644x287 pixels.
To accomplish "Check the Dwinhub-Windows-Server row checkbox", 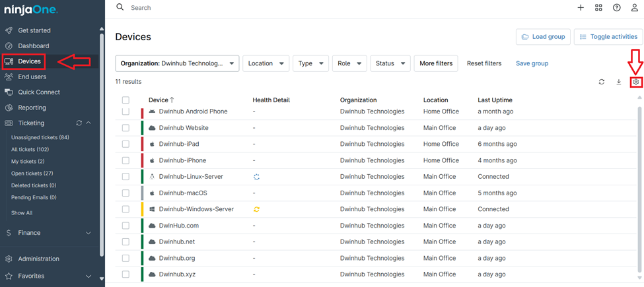I will [125, 209].
